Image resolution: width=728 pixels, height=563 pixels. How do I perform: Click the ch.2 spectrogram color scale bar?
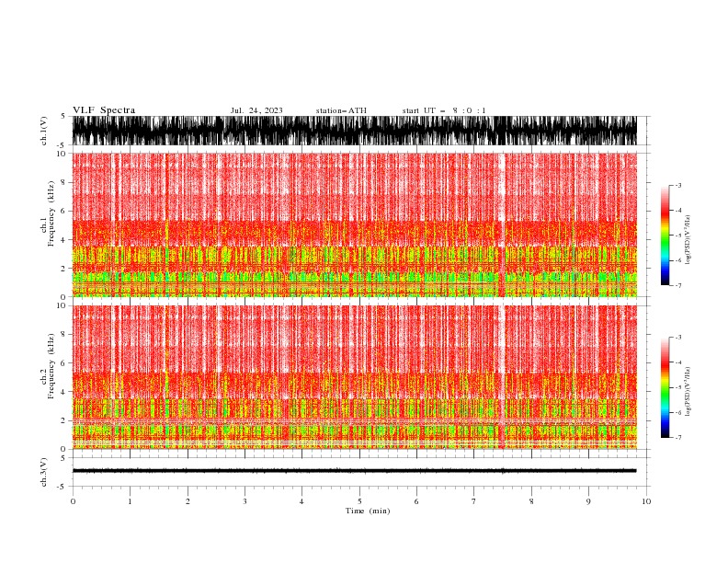pyautogui.click(x=665, y=387)
